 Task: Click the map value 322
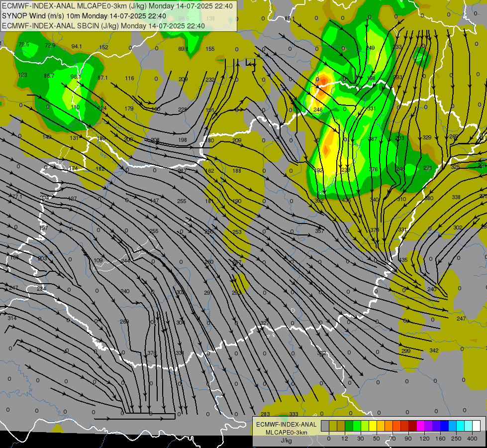tap(322, 353)
